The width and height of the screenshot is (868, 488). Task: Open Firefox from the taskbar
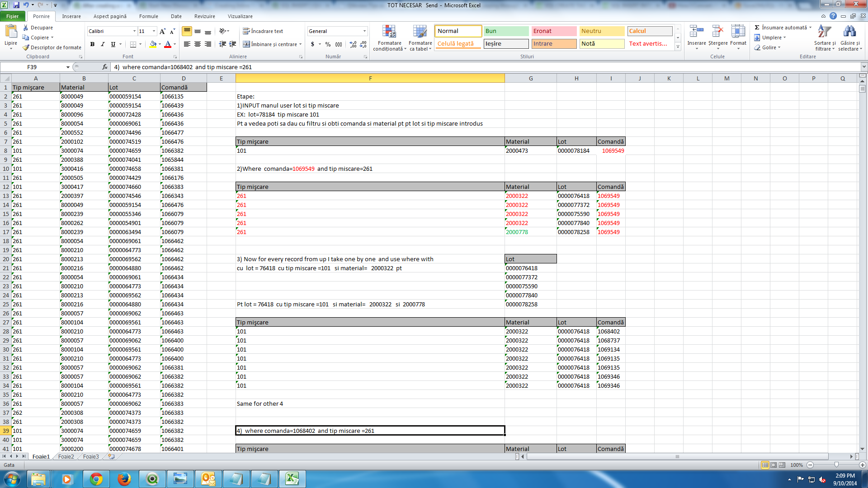124,479
